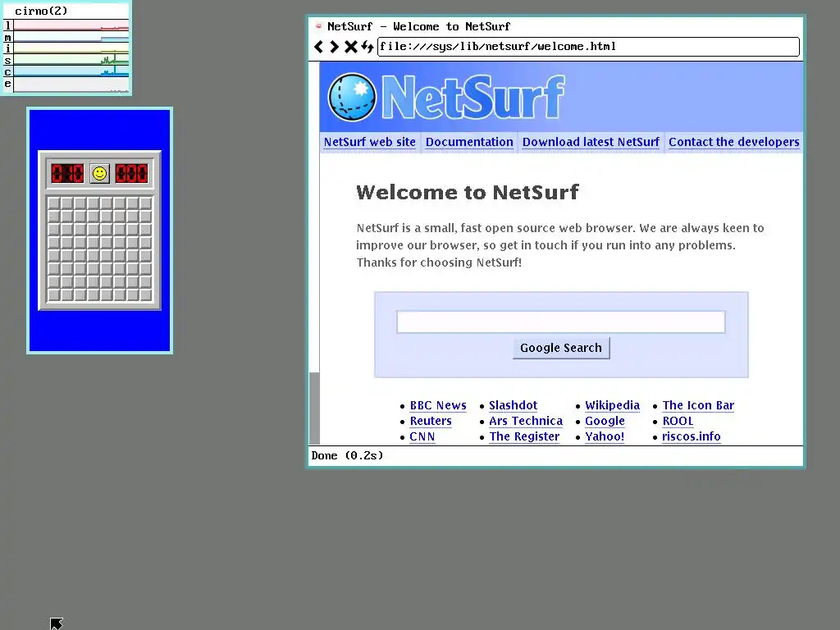Visit the Wikipedia link
Image resolution: width=840 pixels, height=630 pixels.
(612, 405)
